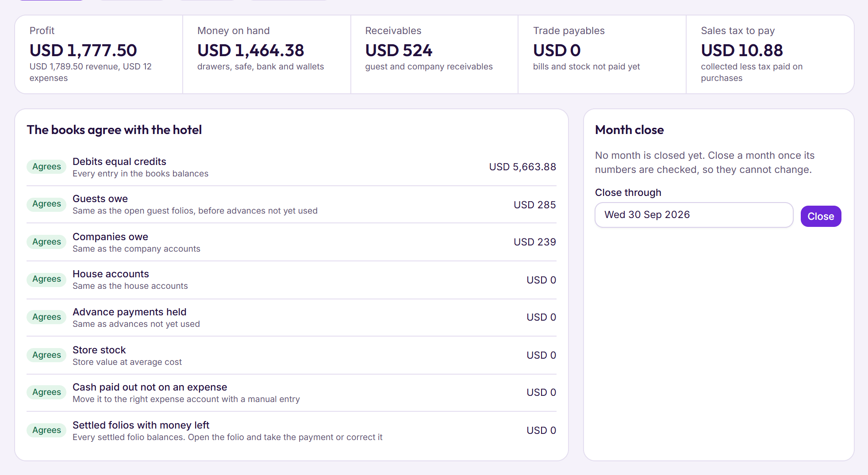This screenshot has width=868, height=475.
Task: Click Settled folios with money left
Action: click(x=141, y=425)
